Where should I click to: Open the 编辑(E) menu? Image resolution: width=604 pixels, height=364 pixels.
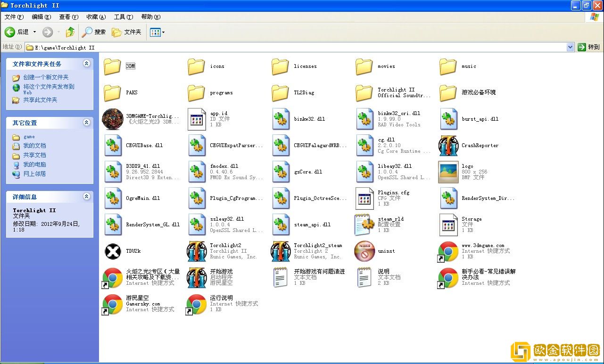pyautogui.click(x=41, y=17)
